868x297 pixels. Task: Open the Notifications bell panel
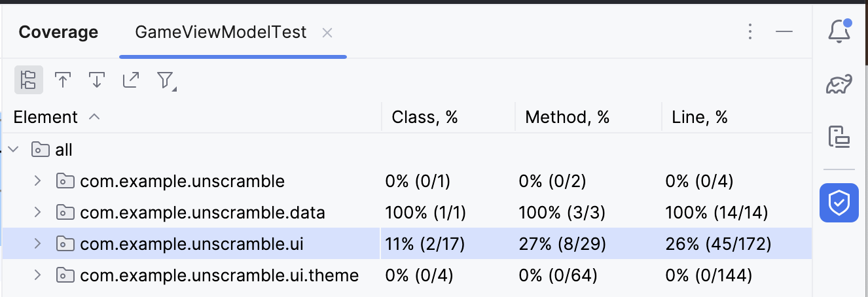click(x=839, y=31)
